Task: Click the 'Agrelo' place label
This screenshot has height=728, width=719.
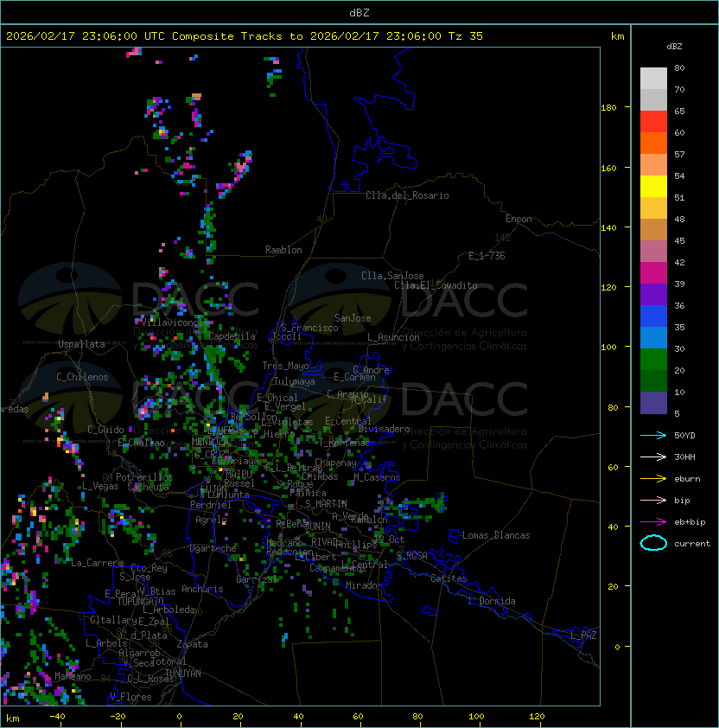Action: click(x=211, y=520)
